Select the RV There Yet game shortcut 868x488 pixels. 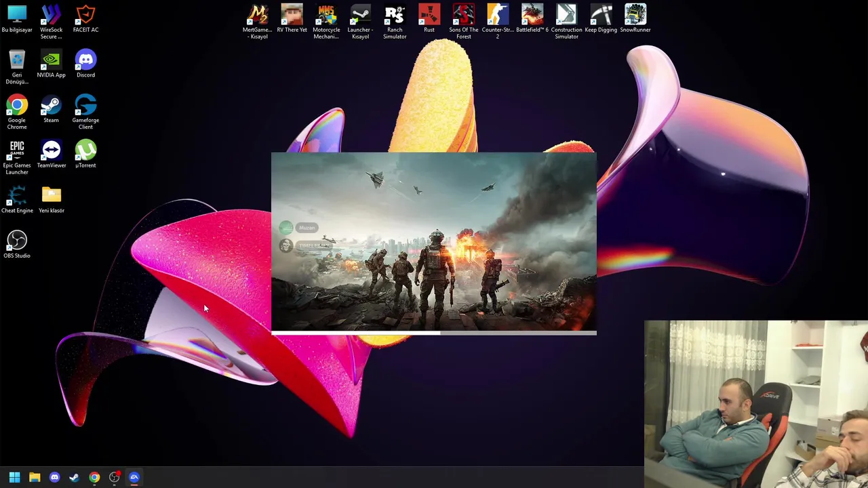(292, 19)
